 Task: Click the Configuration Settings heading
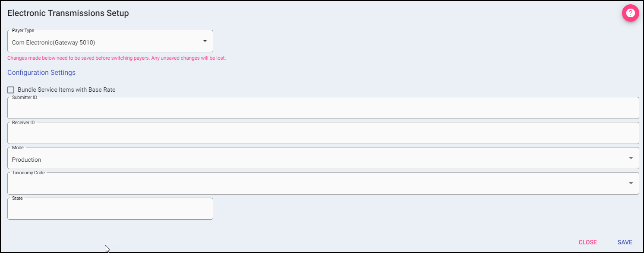(41, 73)
